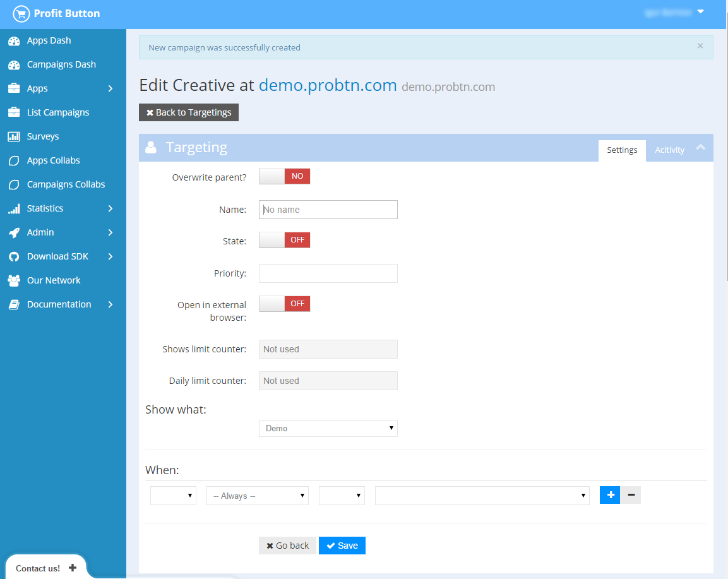Switch to the Settings tab
Image resolution: width=728 pixels, height=579 pixels.
coord(622,150)
